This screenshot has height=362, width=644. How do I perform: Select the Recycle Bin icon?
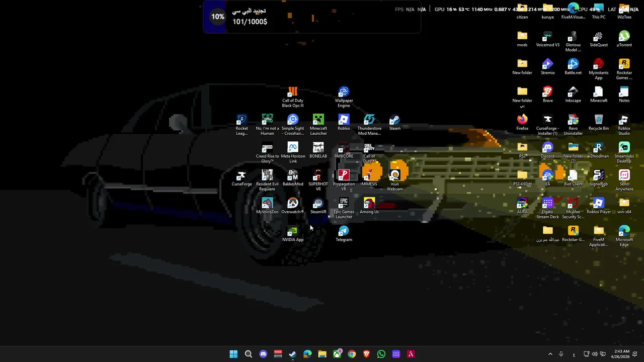(x=599, y=122)
